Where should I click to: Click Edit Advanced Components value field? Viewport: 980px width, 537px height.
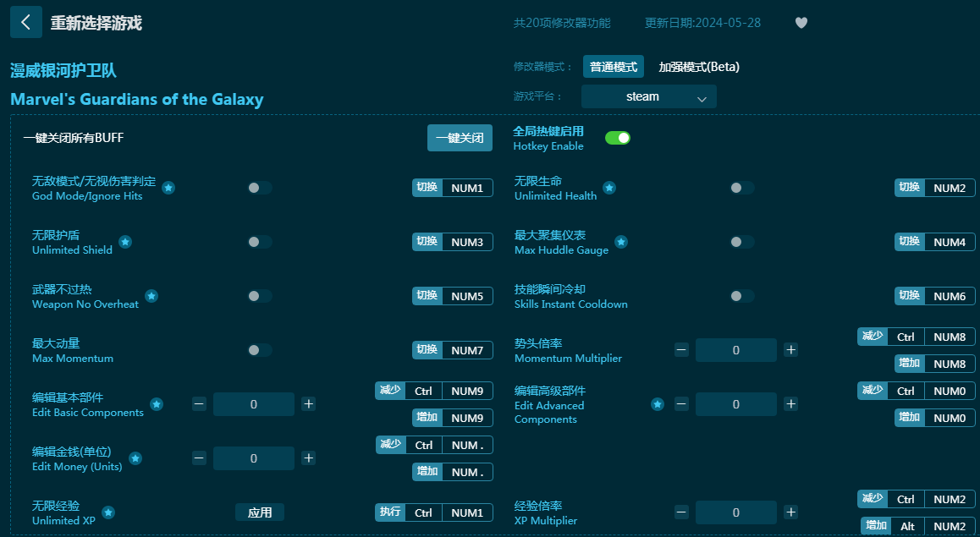[x=735, y=404]
